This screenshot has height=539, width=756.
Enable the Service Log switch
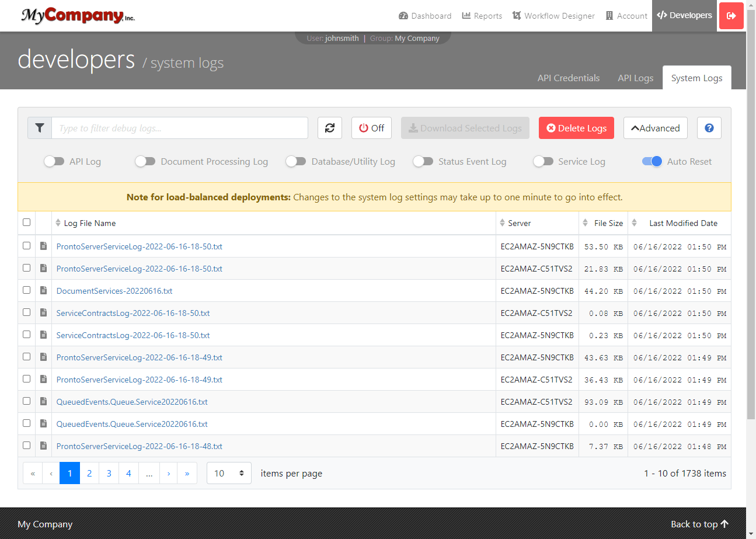543,162
